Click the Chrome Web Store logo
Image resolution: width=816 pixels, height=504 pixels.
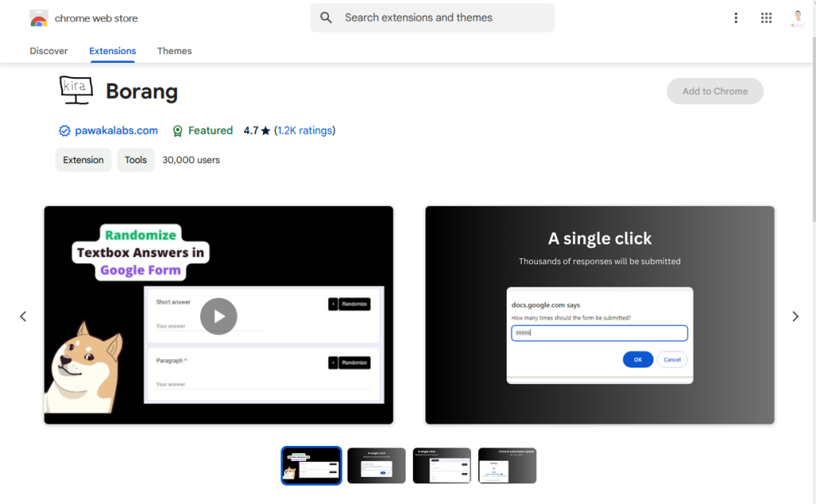pos(38,18)
